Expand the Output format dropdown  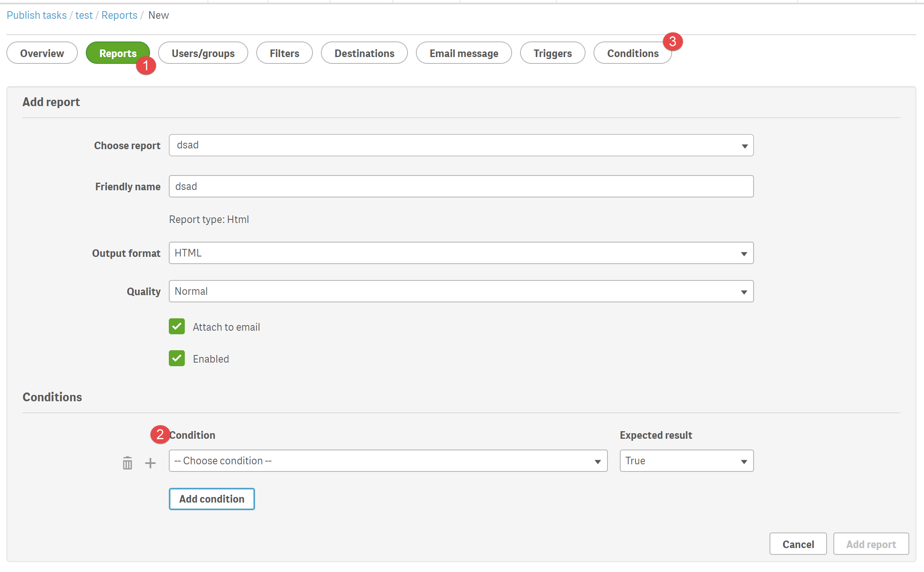pos(461,253)
